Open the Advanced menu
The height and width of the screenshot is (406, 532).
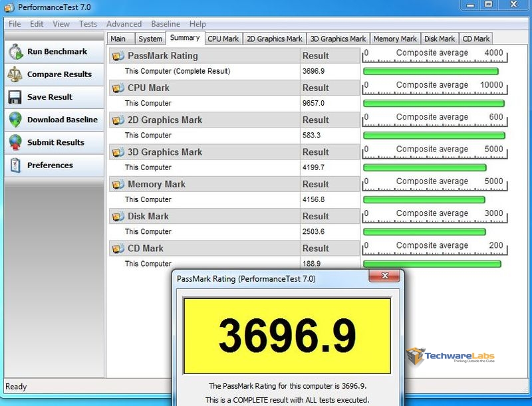(124, 24)
